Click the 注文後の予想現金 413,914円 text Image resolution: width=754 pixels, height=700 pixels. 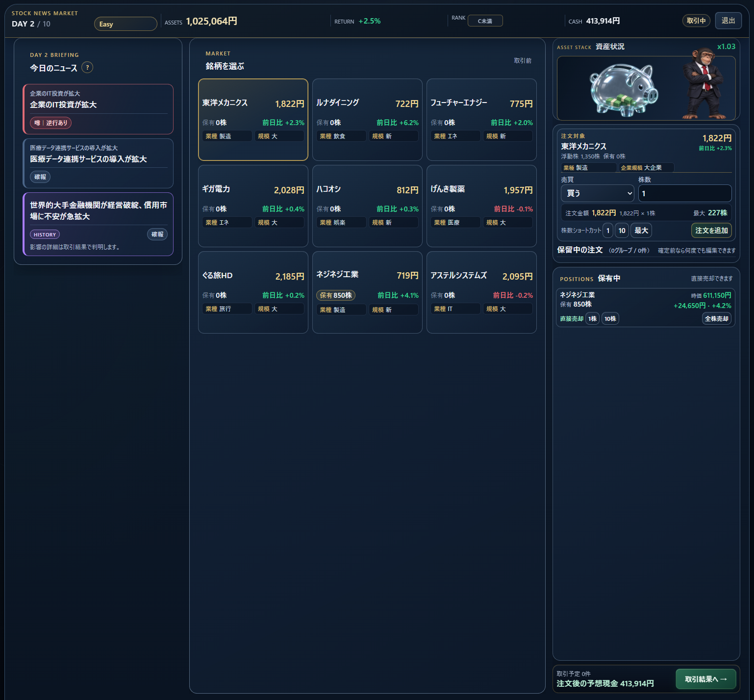605,683
